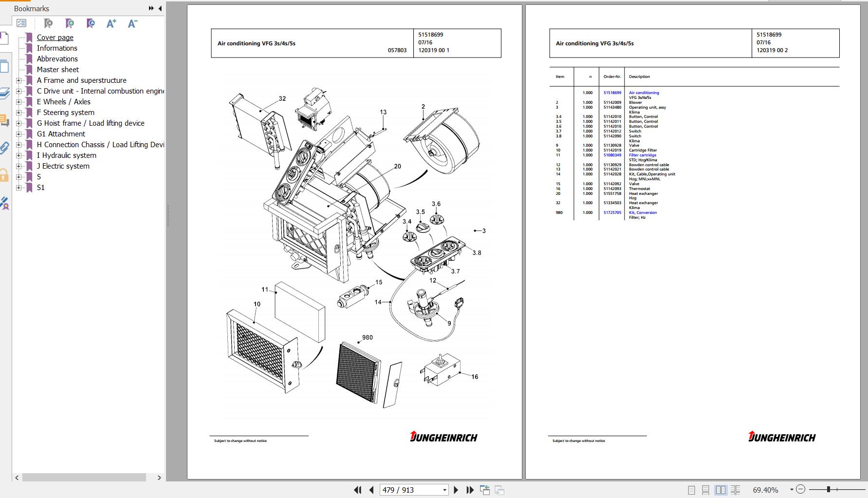The height and width of the screenshot is (498, 868).
Task: Click the Filter cartridge part number 51080349
Action: [612, 155]
